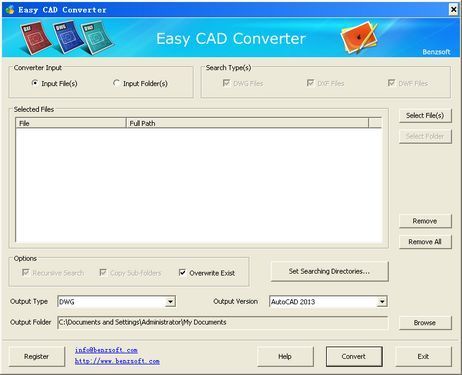Click the Select File(s) button
The width and height of the screenshot is (462, 375).
(x=425, y=116)
